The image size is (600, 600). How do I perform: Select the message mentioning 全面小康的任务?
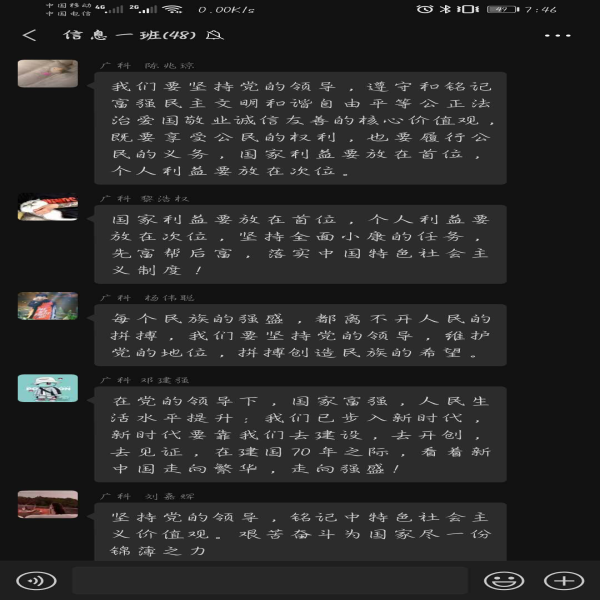300,245
